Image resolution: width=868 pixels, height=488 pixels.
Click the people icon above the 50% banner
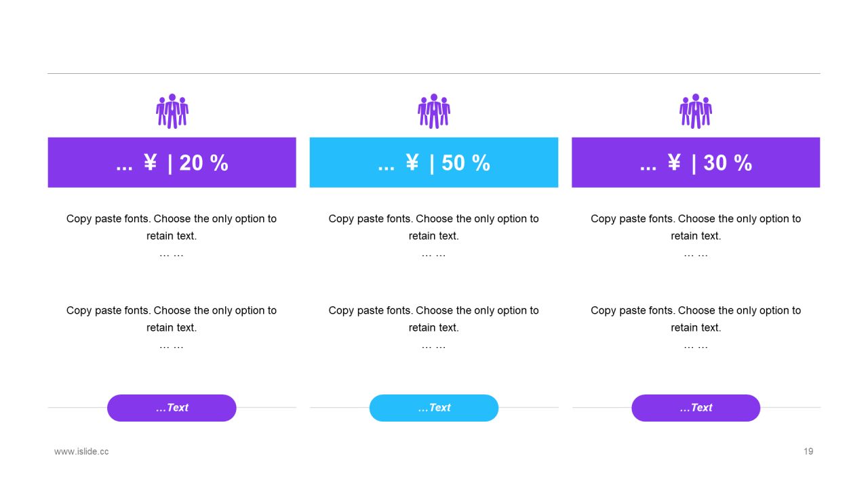click(x=434, y=111)
